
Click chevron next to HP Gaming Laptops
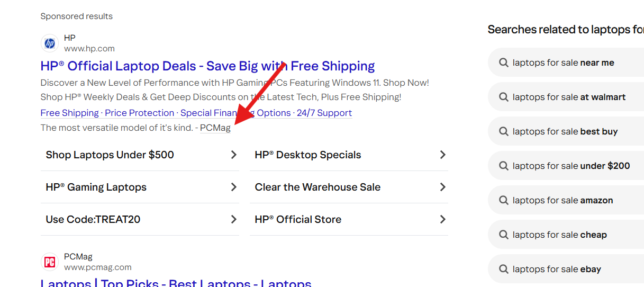point(234,187)
